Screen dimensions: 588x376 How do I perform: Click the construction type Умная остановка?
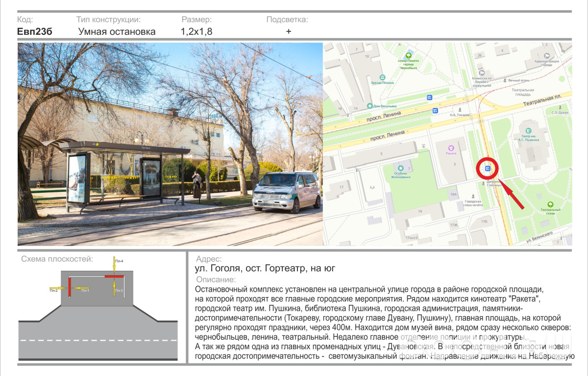point(117,32)
